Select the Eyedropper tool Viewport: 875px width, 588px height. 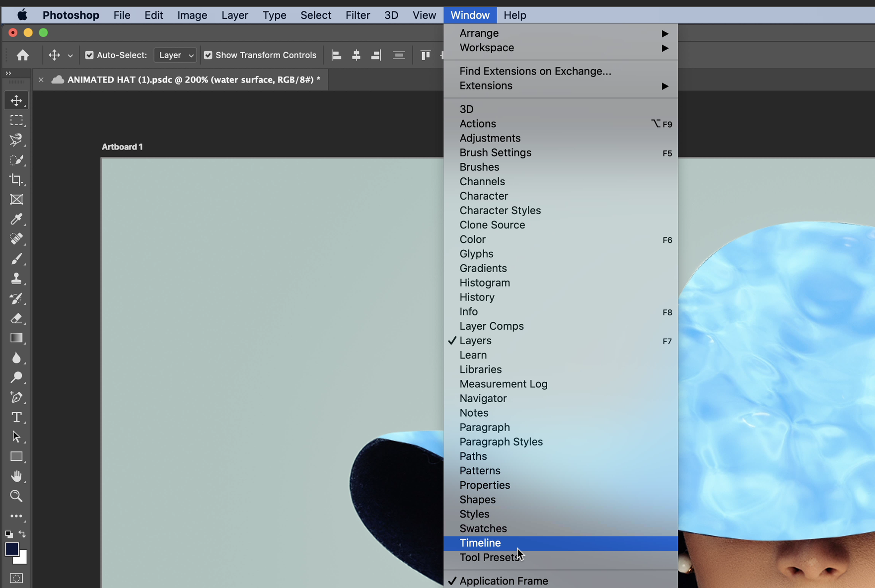[16, 219]
